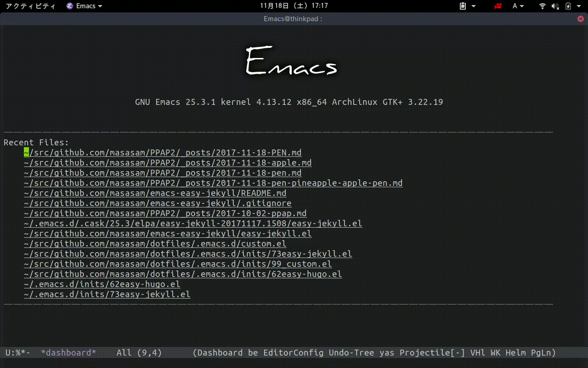The height and width of the screenshot is (368, 588).
Task: Click Projectile[-] in mode line
Action: (x=432, y=353)
